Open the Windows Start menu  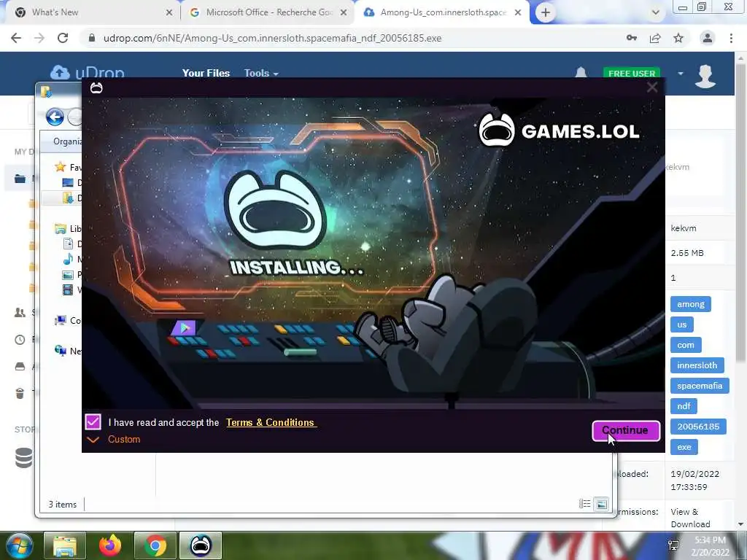click(18, 545)
